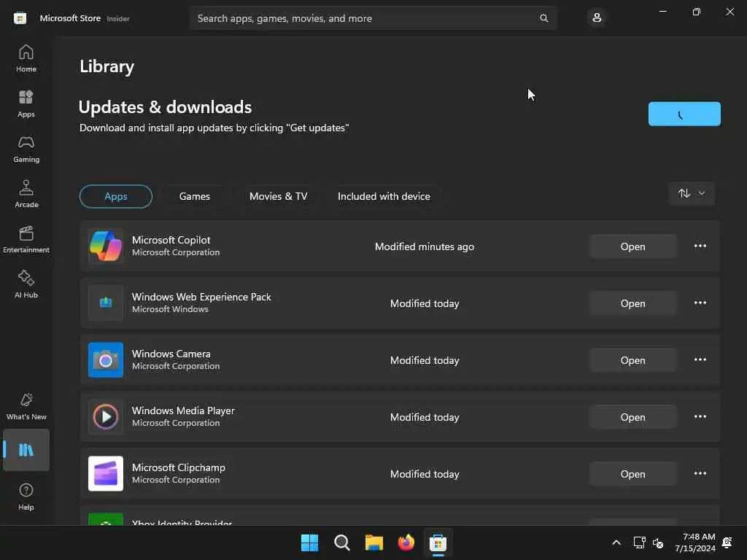Viewport: 747px width, 560px height.
Task: Select the Library sidebar icon
Action: click(26, 450)
